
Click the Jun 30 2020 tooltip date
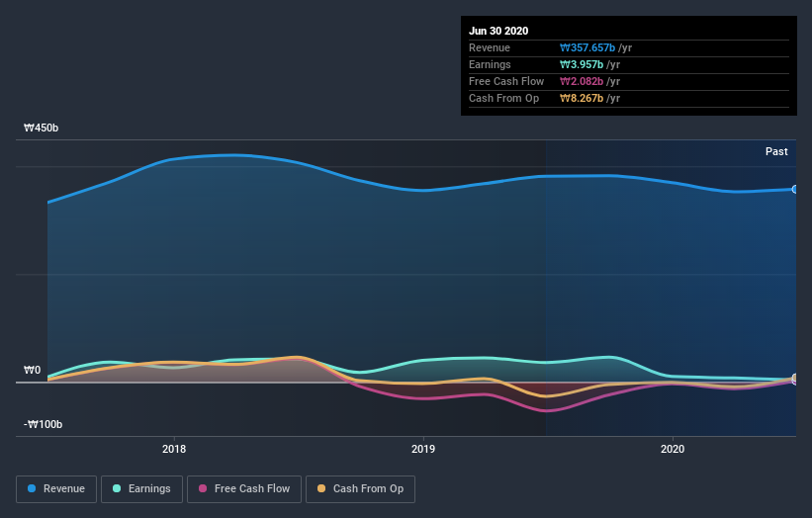click(498, 31)
